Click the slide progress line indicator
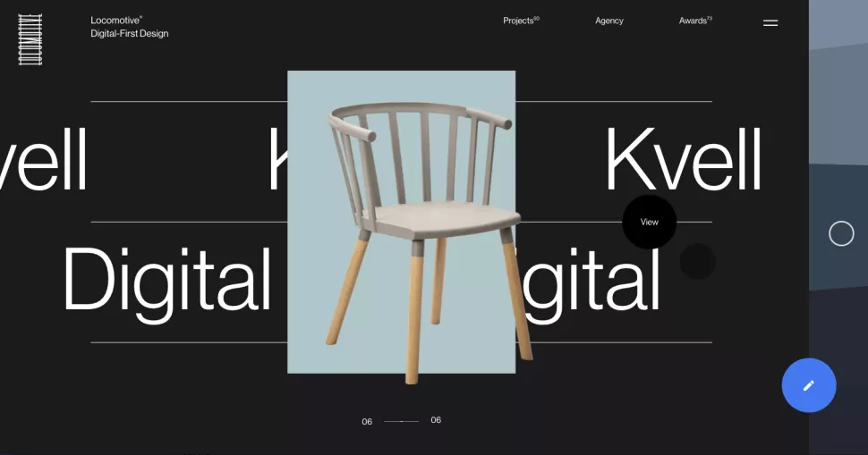The image size is (868, 455). tap(402, 421)
